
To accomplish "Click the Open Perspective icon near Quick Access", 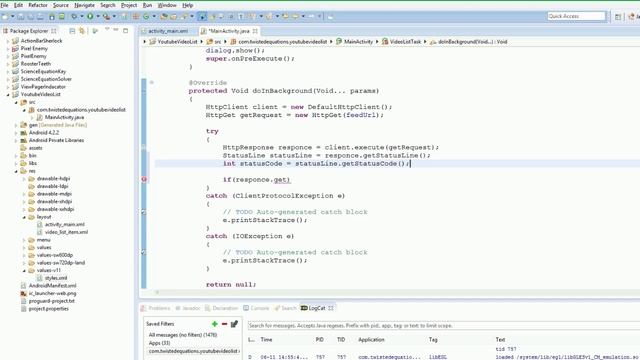I will (618, 16).
